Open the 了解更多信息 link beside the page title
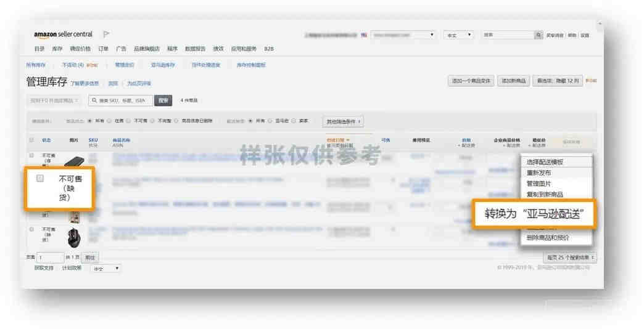644x329 pixels. (85, 83)
